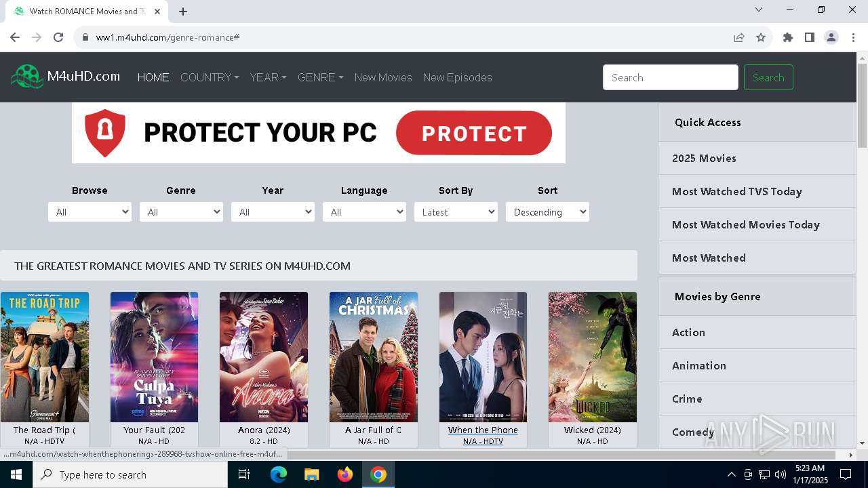Open the Sort By Latest dropdown
This screenshot has height=488, width=868.
pyautogui.click(x=456, y=212)
